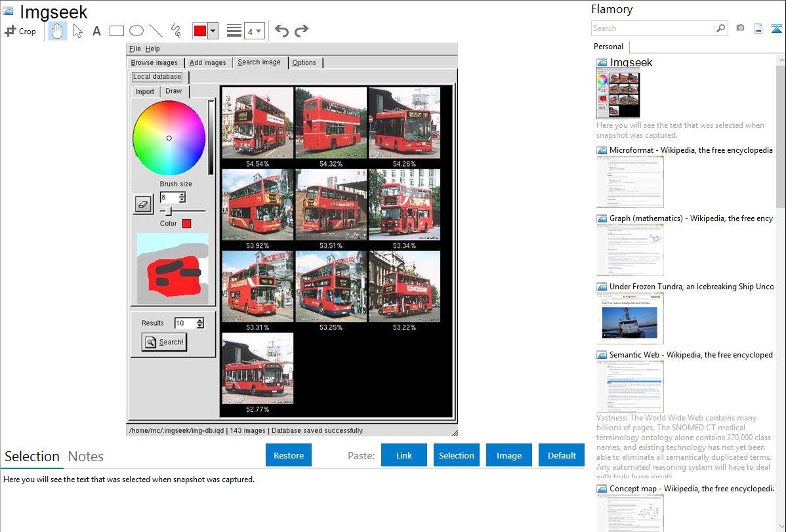
Task: Choose the arrow pointer tool
Action: click(x=78, y=31)
